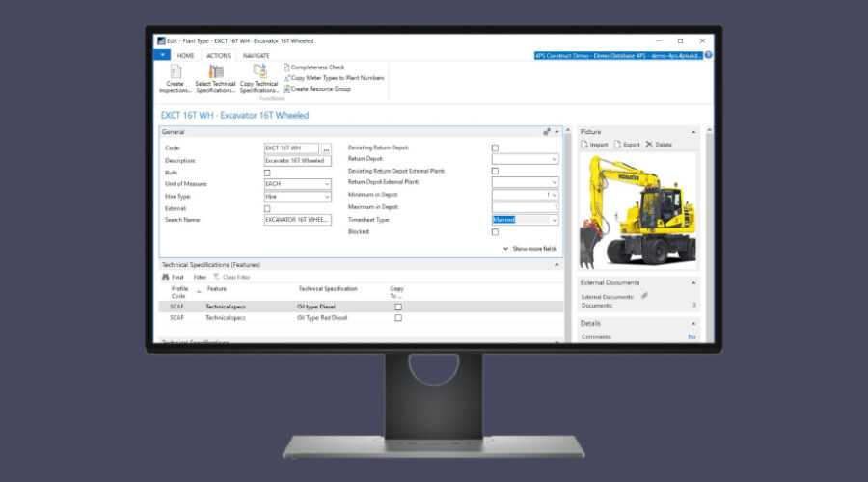Click the Comments 'No' link in Details
Image resolution: width=868 pixels, height=482 pixels.
[x=692, y=337]
